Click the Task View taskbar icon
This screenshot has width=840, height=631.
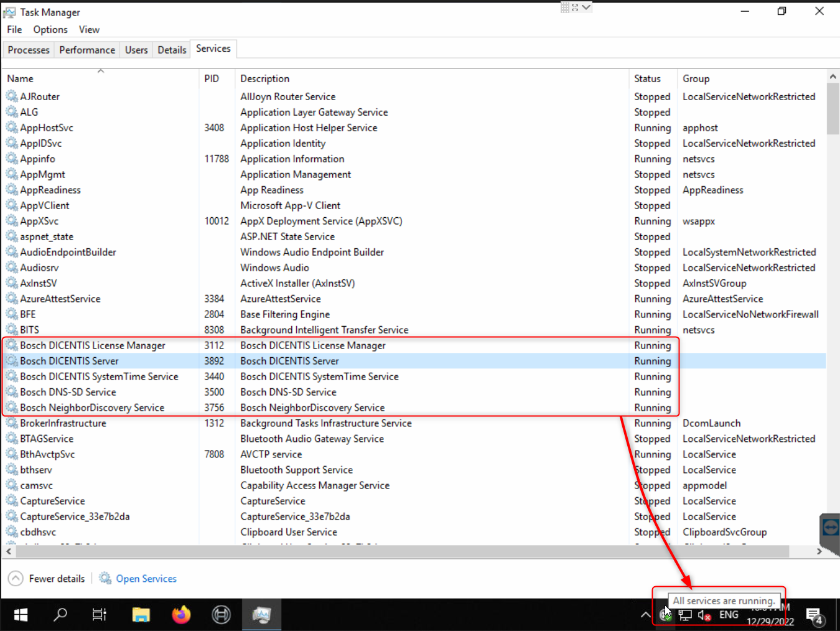coord(100,615)
